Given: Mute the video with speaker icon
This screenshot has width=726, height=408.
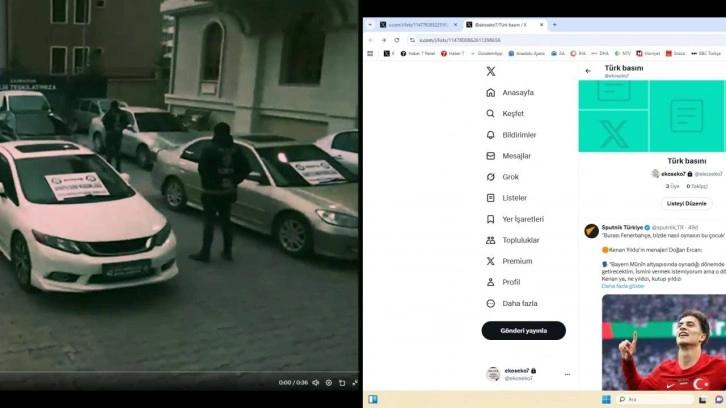Looking at the screenshot, I should tap(315, 382).
